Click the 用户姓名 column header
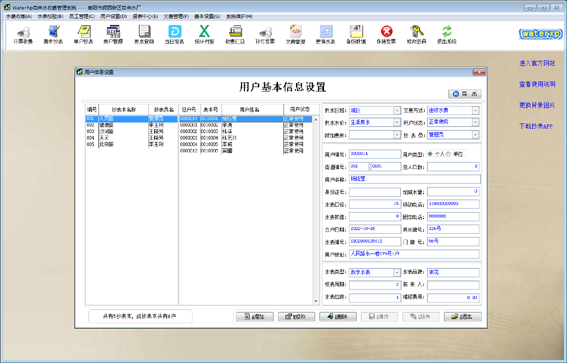The height and width of the screenshot is (363, 567). pos(252,110)
